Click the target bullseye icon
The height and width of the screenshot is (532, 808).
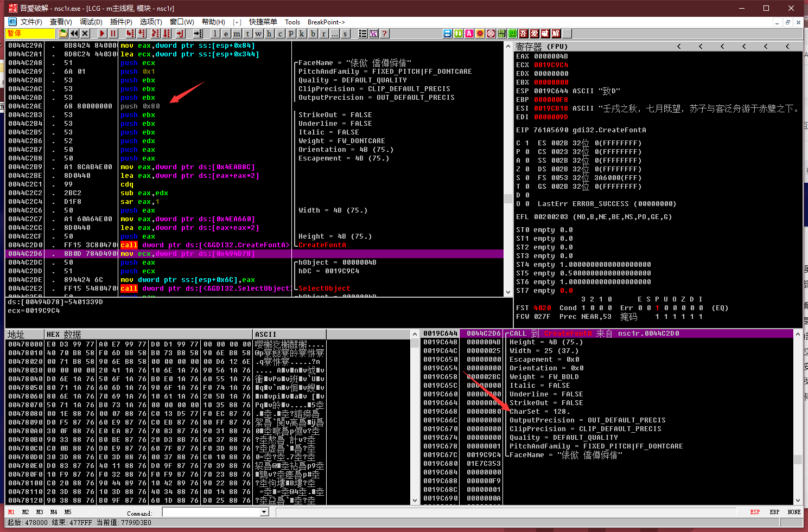pyautogui.click(x=491, y=34)
